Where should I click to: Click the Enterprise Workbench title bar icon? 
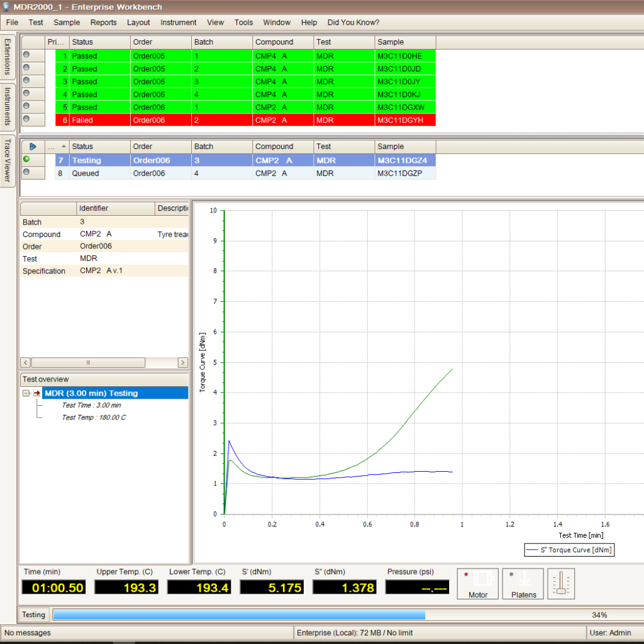click(6, 6)
